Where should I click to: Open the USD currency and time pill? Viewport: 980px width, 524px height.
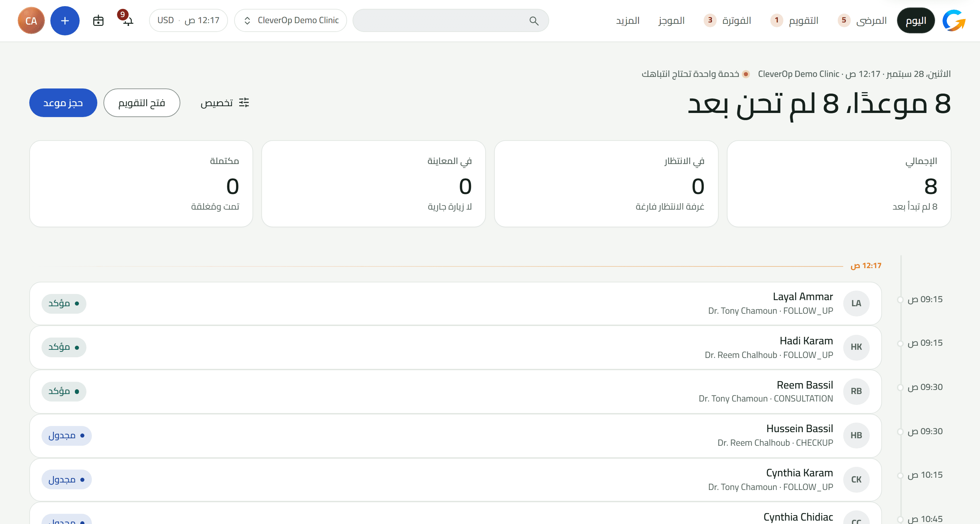[188, 20]
